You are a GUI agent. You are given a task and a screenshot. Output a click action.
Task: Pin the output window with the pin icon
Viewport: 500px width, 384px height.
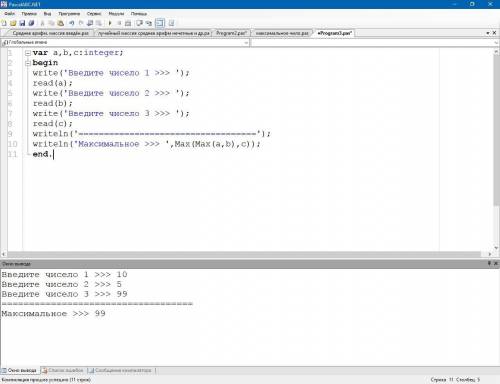click(489, 263)
